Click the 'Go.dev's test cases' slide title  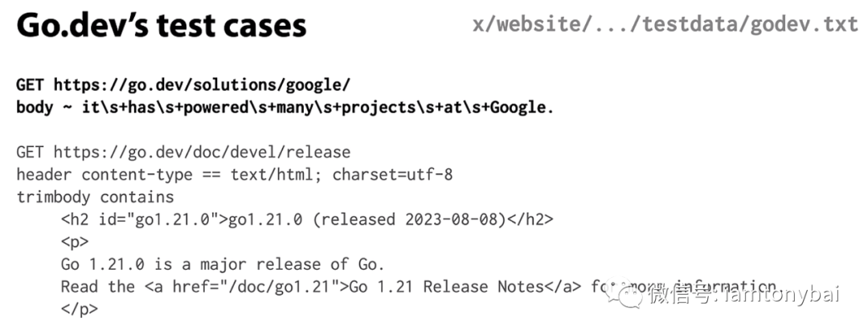click(161, 26)
